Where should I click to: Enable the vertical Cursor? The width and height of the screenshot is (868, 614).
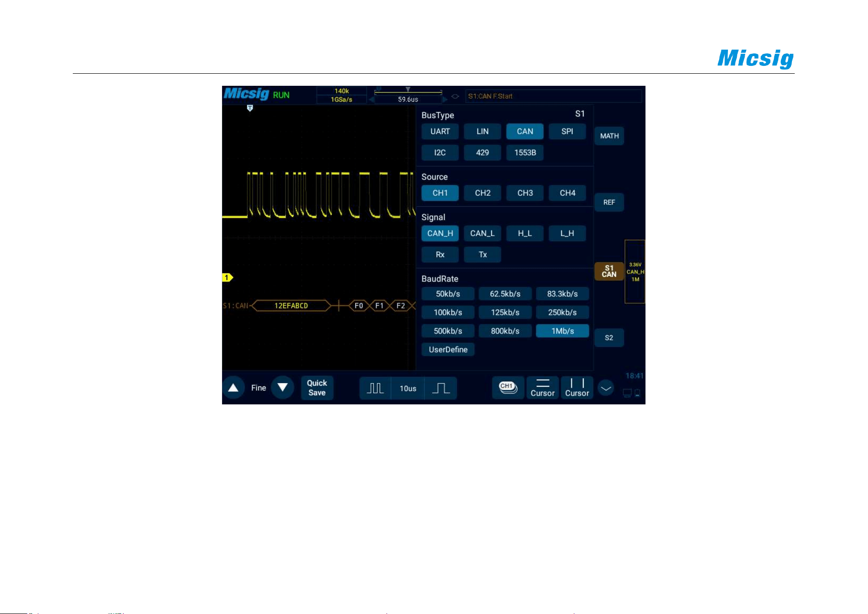pos(577,388)
